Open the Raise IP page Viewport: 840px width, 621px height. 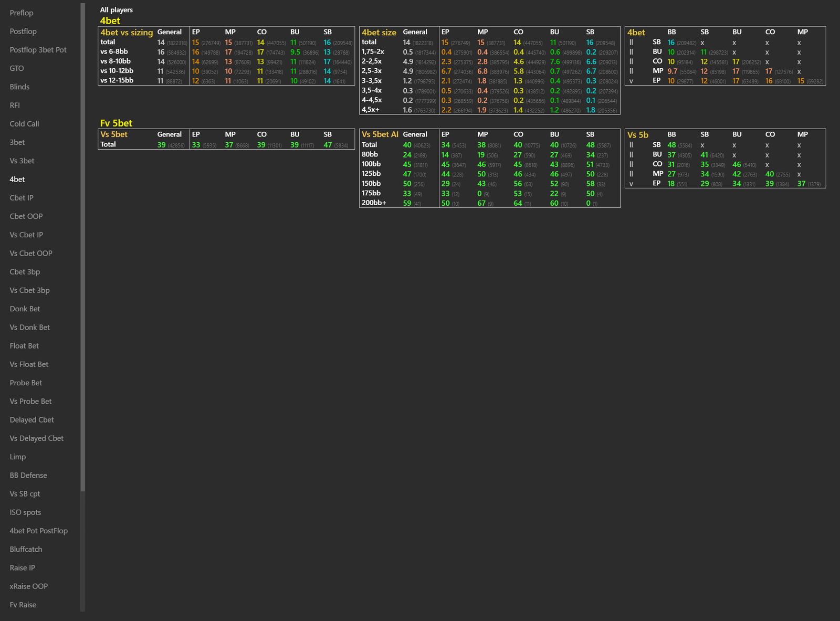click(x=23, y=568)
